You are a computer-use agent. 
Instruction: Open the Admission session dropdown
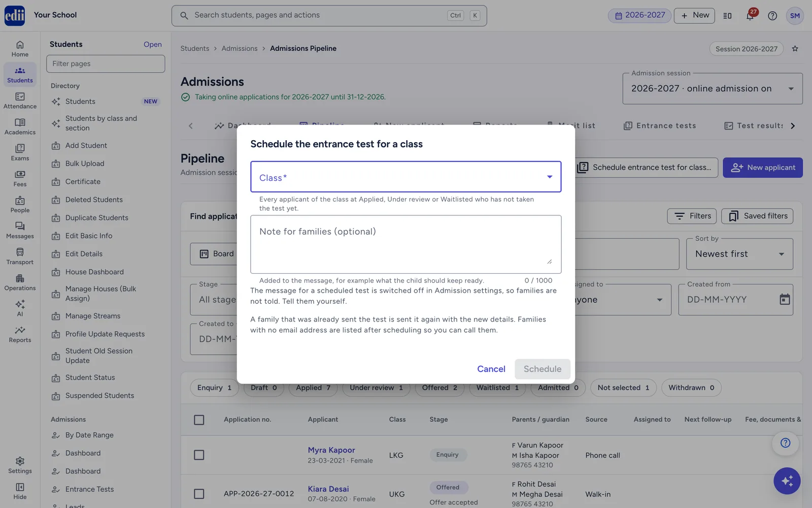point(713,88)
